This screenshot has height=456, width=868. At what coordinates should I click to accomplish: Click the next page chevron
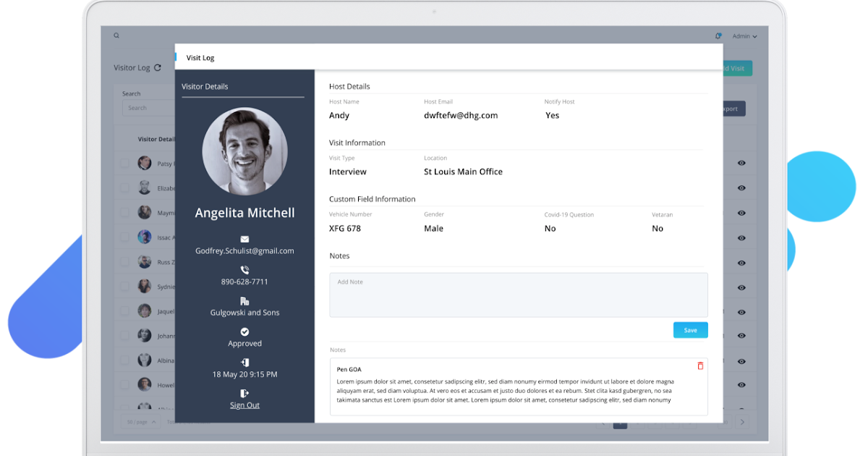point(742,421)
